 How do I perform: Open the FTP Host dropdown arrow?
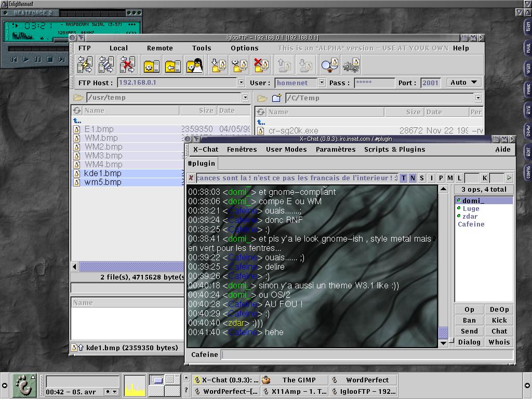pyautogui.click(x=241, y=82)
